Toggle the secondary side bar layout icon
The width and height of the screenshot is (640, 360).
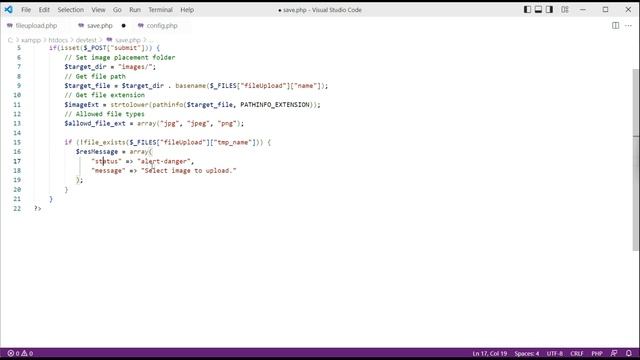click(x=549, y=9)
